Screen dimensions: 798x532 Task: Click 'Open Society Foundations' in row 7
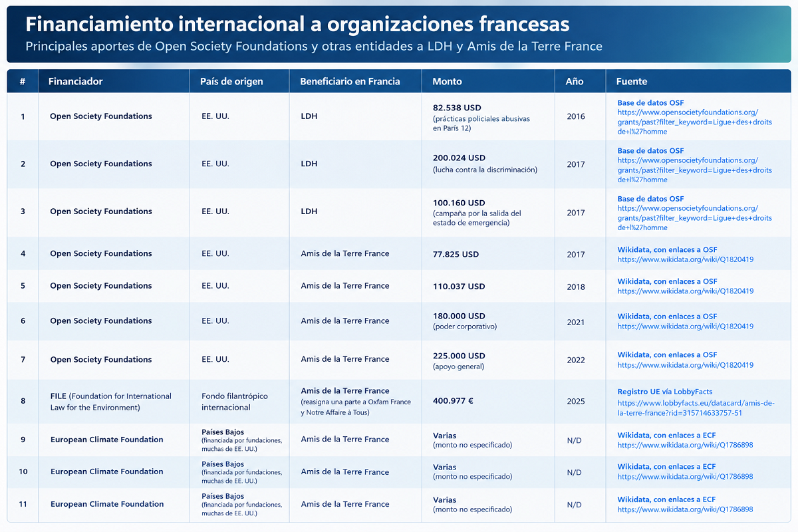(101, 360)
